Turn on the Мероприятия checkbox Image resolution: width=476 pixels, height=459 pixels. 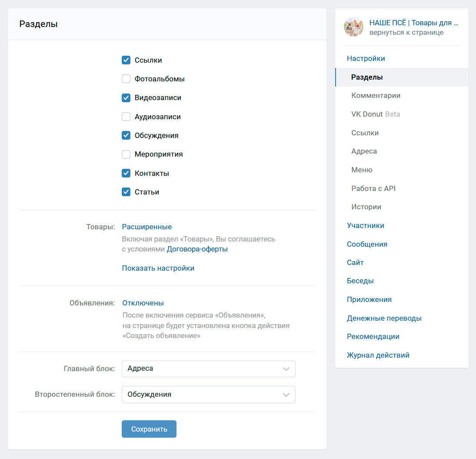[126, 154]
